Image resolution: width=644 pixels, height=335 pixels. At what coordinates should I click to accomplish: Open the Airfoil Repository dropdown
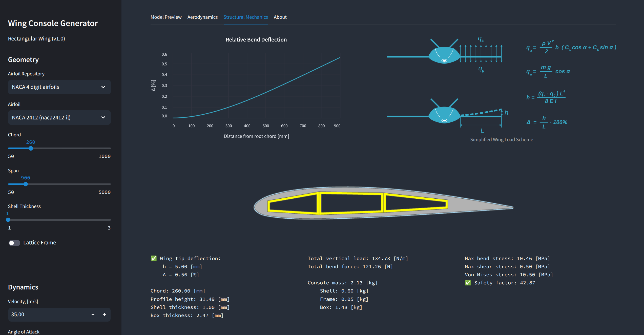59,87
